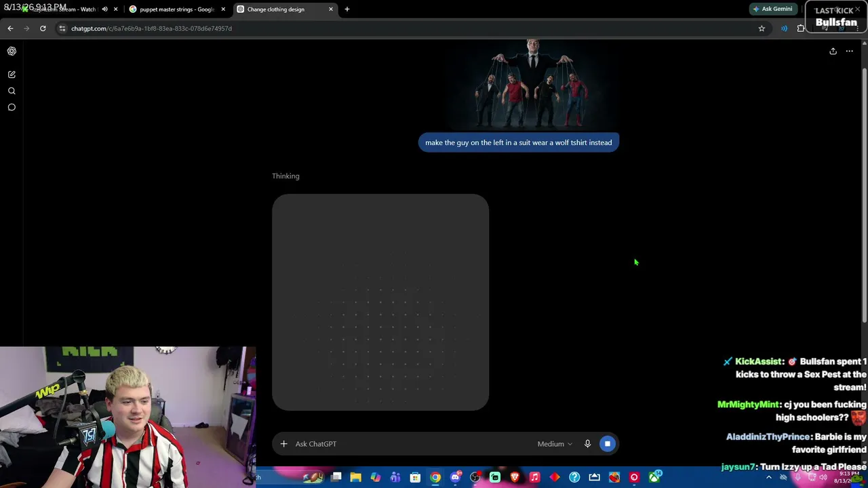The image size is (868, 488).
Task: View site information icon in address bar
Action: pos(62,28)
